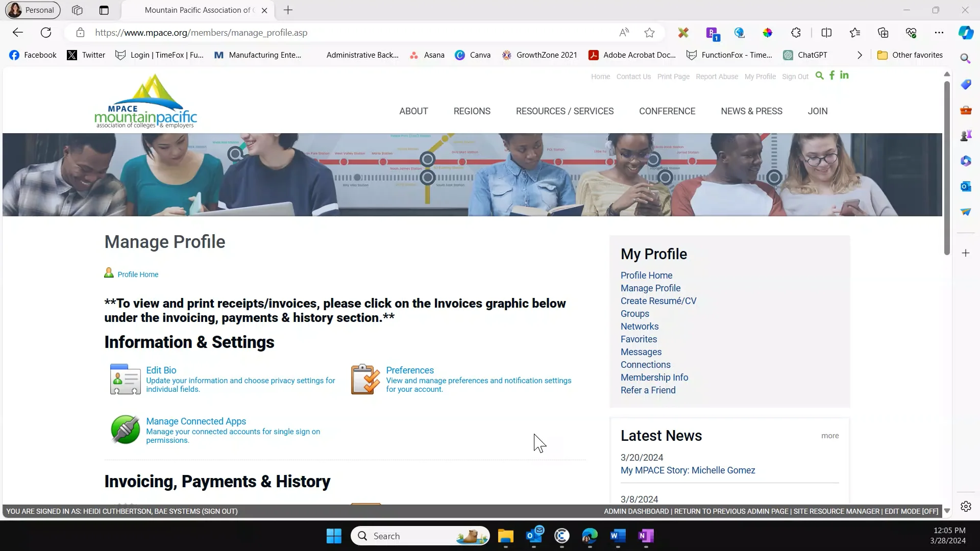Open the NEWS & PRESS menu
The height and width of the screenshot is (551, 980).
click(751, 111)
